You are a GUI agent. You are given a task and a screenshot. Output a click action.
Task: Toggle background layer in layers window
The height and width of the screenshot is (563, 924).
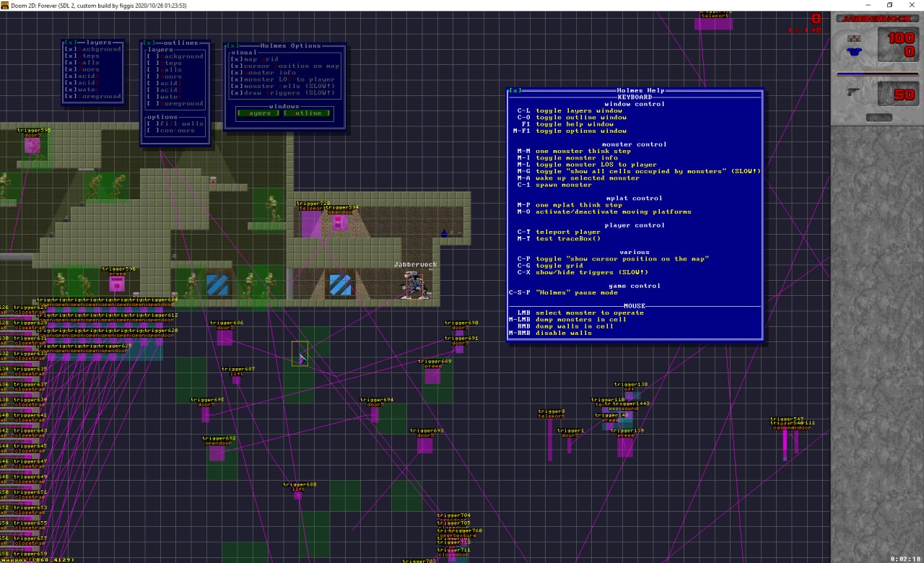click(x=93, y=49)
